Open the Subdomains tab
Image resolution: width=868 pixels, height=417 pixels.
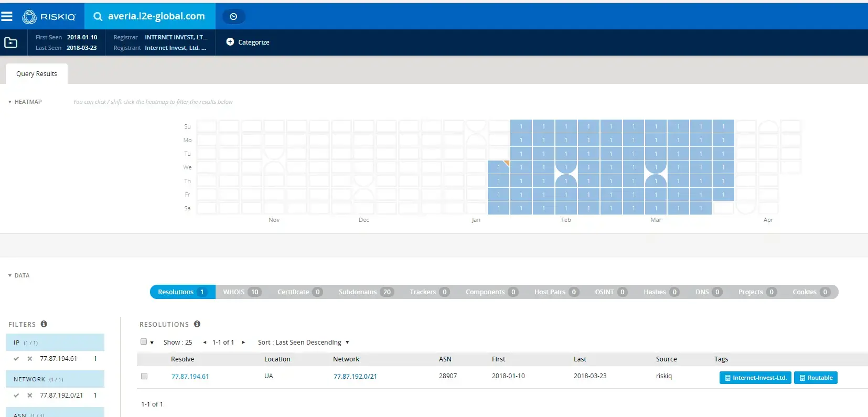pyautogui.click(x=366, y=292)
